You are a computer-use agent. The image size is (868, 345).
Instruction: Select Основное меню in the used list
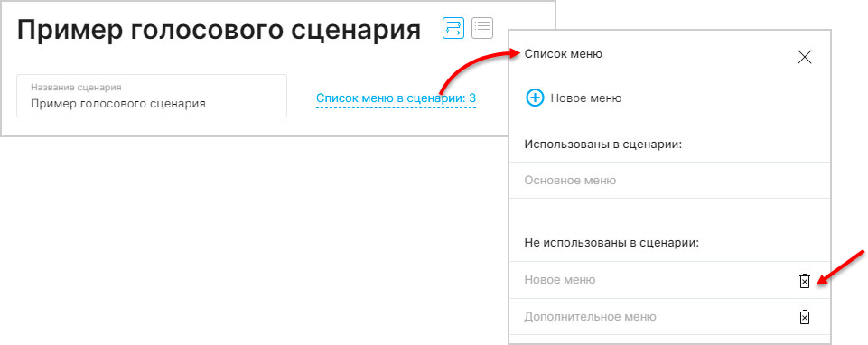coord(670,181)
